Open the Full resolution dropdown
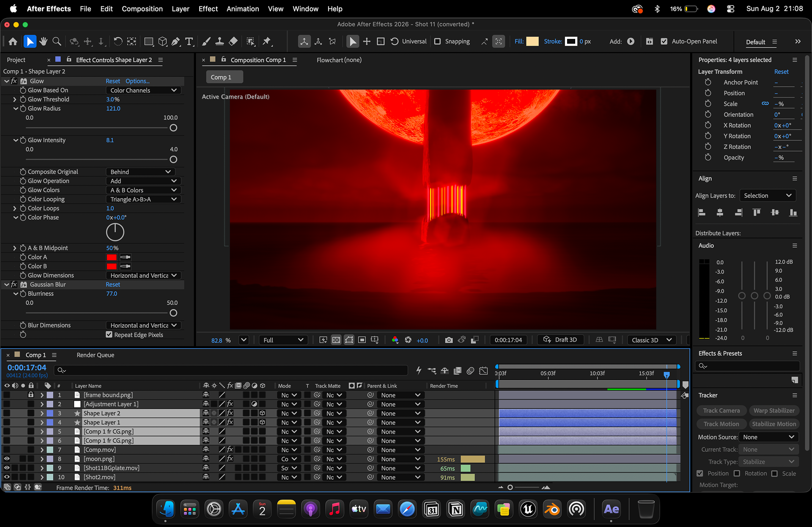The width and height of the screenshot is (812, 527). click(x=283, y=340)
